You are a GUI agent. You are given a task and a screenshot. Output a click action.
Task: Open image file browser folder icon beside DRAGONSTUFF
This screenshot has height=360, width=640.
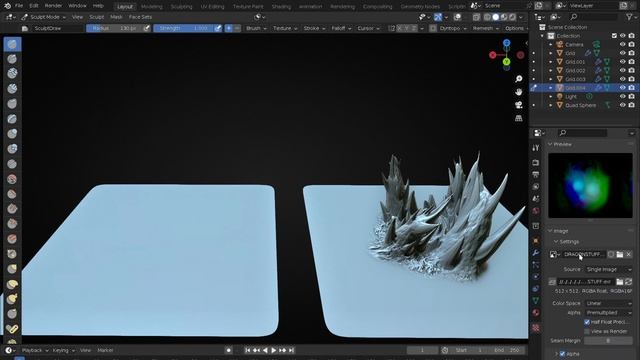click(620, 254)
